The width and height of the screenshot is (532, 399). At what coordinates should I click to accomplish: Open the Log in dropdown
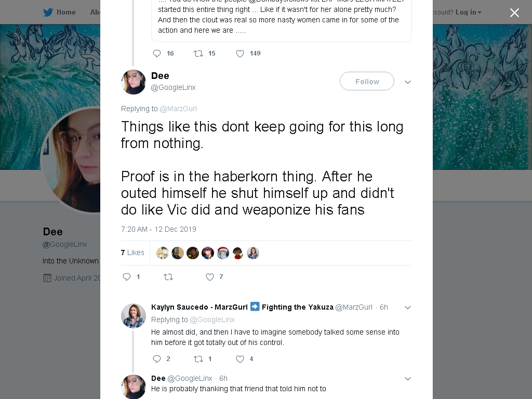tap(468, 12)
